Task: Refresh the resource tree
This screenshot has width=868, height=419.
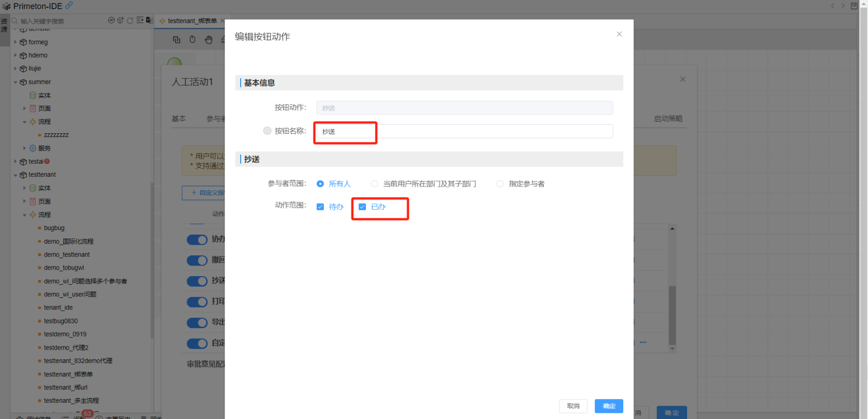Action: [130, 20]
